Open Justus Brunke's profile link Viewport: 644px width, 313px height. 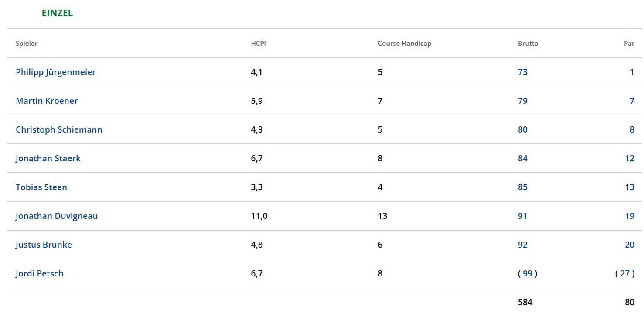click(44, 245)
